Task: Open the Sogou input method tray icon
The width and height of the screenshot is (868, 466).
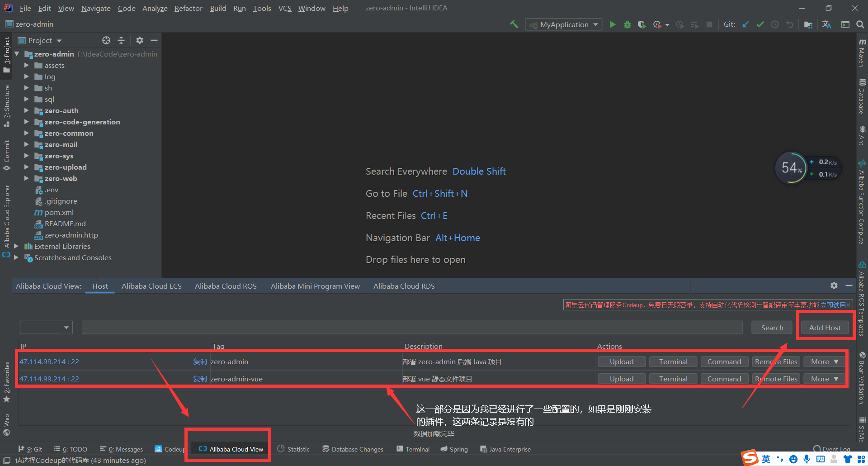Action: coord(749,458)
